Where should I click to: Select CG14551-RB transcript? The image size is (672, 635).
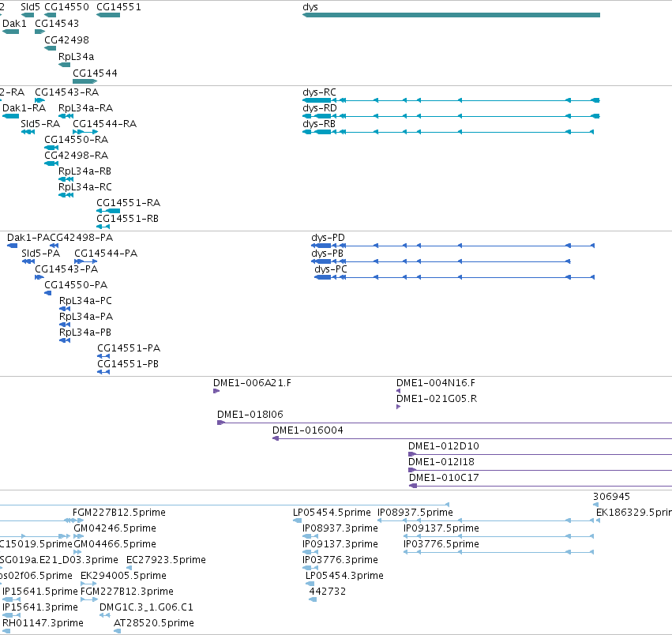coord(103,227)
